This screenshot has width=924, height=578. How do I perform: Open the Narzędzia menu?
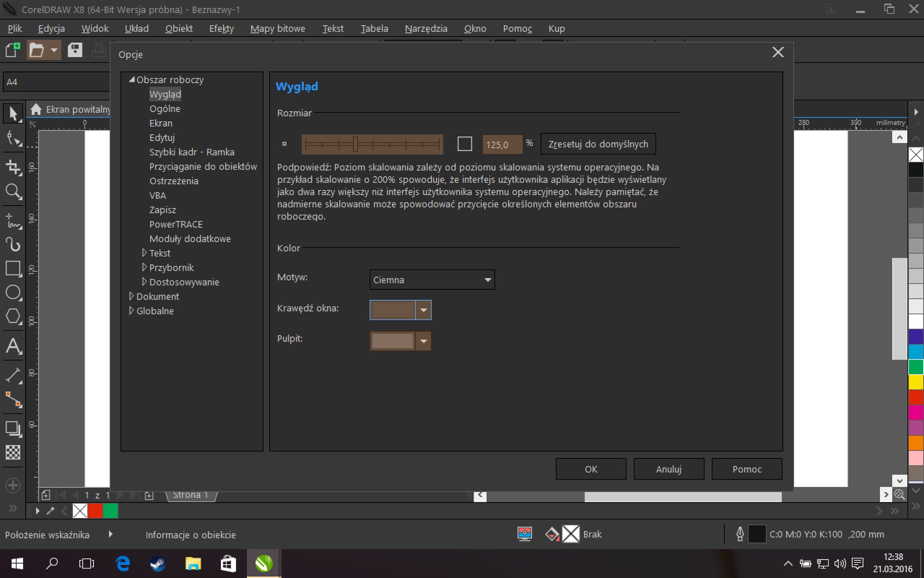[x=426, y=28]
